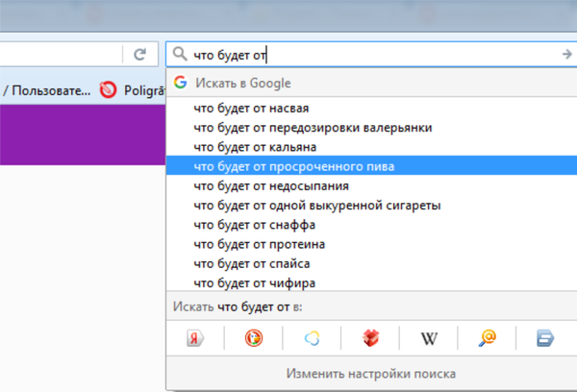
Task: Search with the Yandex engine icon
Action: coord(194,337)
